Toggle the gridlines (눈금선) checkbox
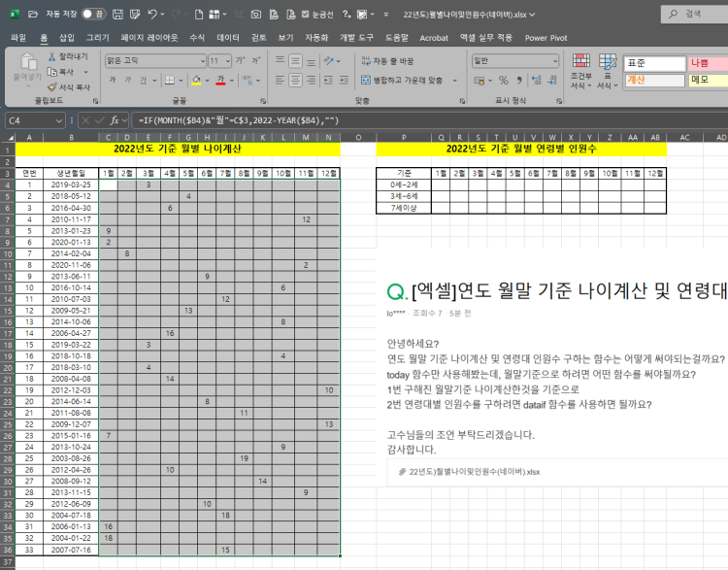This screenshot has height=570, width=728. click(x=305, y=15)
